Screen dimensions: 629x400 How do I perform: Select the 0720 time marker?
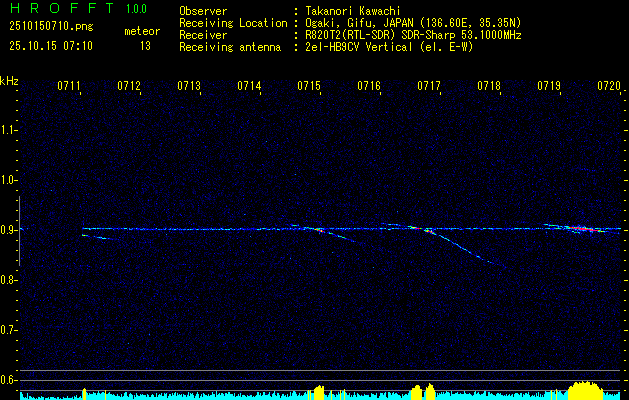[608, 87]
